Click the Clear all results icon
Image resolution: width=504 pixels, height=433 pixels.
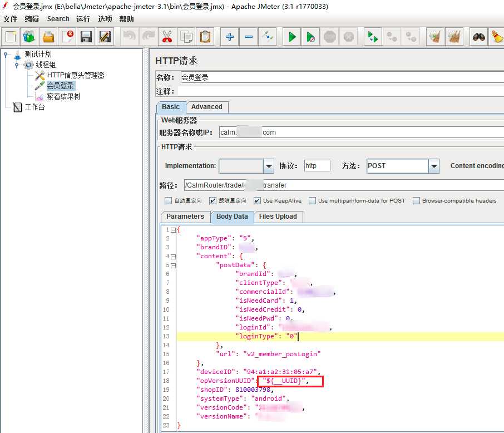click(x=454, y=37)
